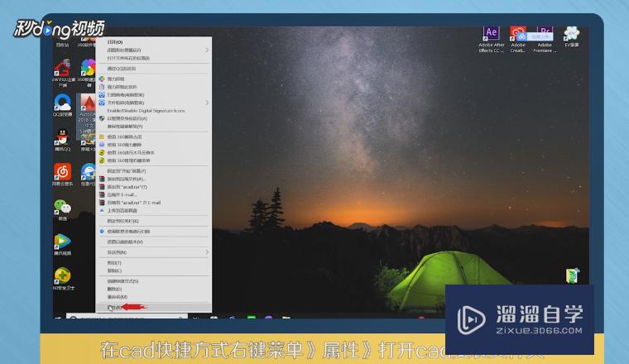Choose 添加到 "acad.rar"(T) menu entry
The image size is (629, 364).
click(x=154, y=187)
